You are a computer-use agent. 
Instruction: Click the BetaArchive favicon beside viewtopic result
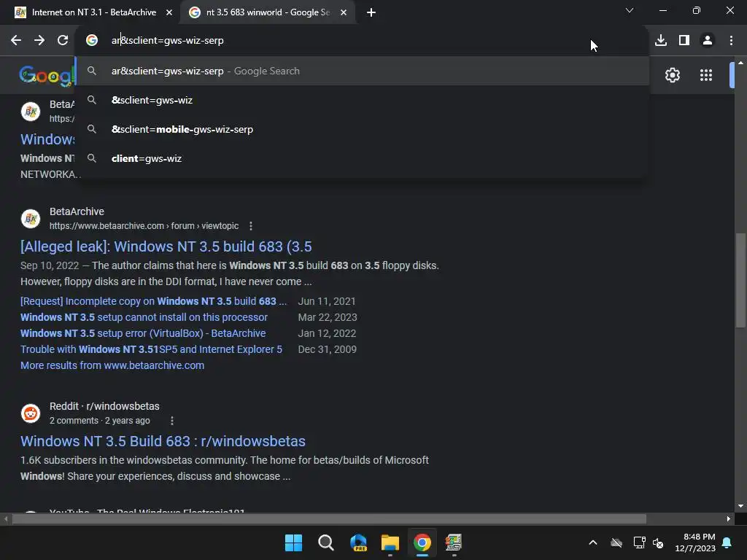[x=31, y=219]
